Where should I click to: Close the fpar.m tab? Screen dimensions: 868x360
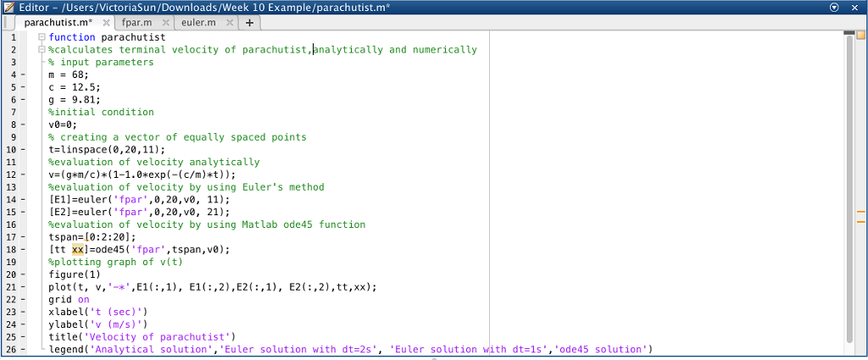pyautogui.click(x=165, y=23)
